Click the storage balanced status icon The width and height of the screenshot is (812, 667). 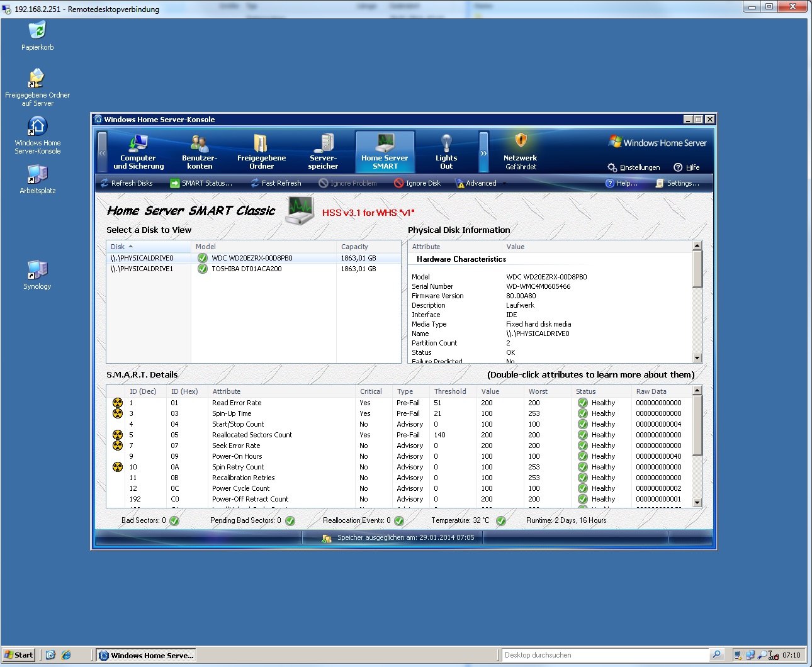(327, 538)
